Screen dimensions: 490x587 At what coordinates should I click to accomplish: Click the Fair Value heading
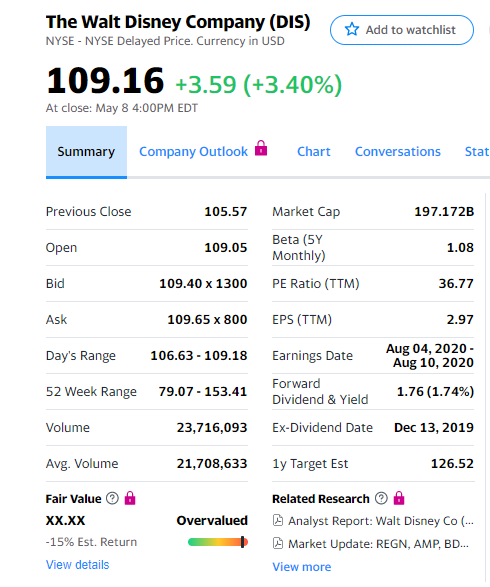click(73, 499)
